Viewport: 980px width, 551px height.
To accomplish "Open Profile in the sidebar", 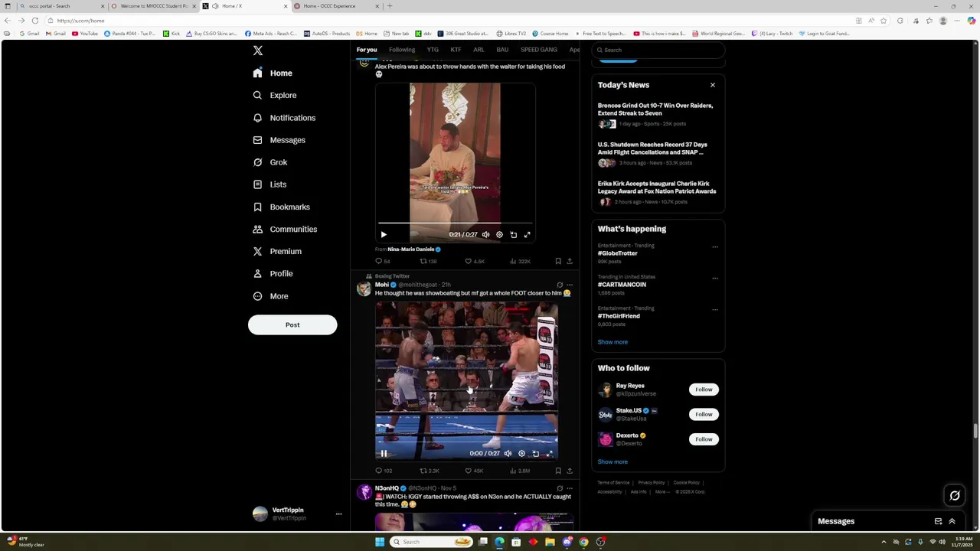I will 273,273.
